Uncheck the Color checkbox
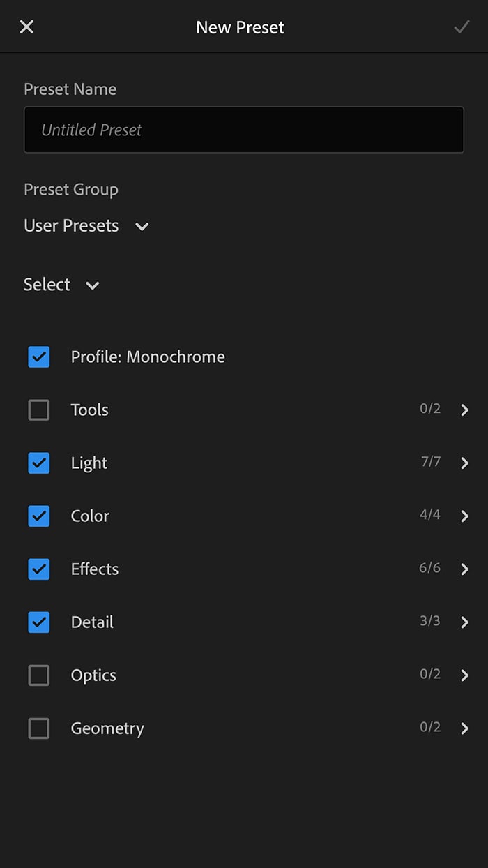Screen dimensions: 488x868 (39, 516)
